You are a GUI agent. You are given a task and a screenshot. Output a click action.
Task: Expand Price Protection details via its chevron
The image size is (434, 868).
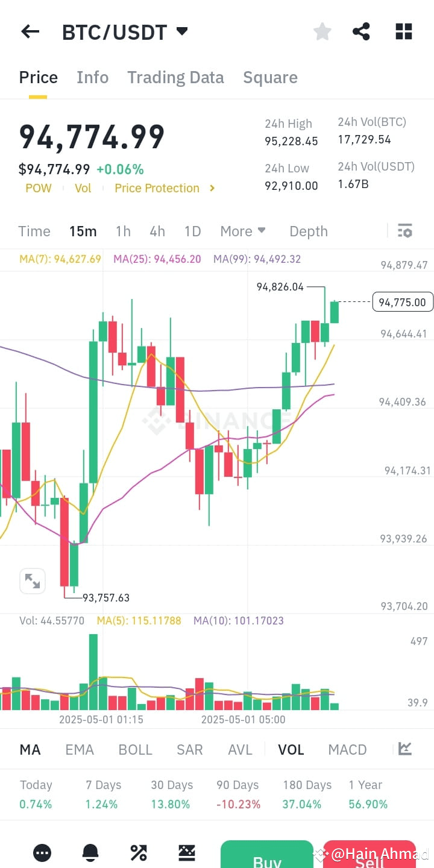tap(212, 187)
